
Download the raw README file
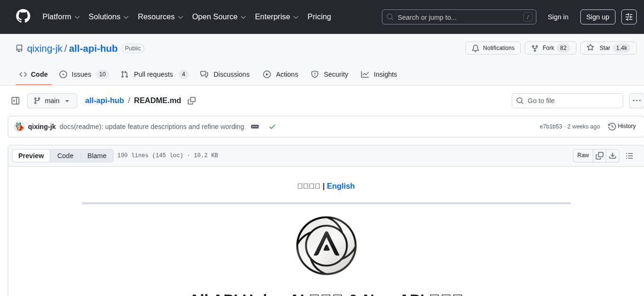point(613,155)
